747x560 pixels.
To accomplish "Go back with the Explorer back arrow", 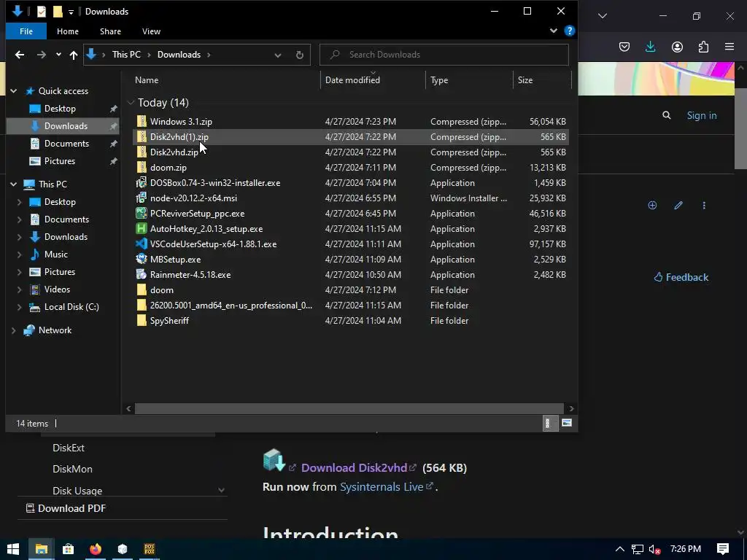I will 19,55.
